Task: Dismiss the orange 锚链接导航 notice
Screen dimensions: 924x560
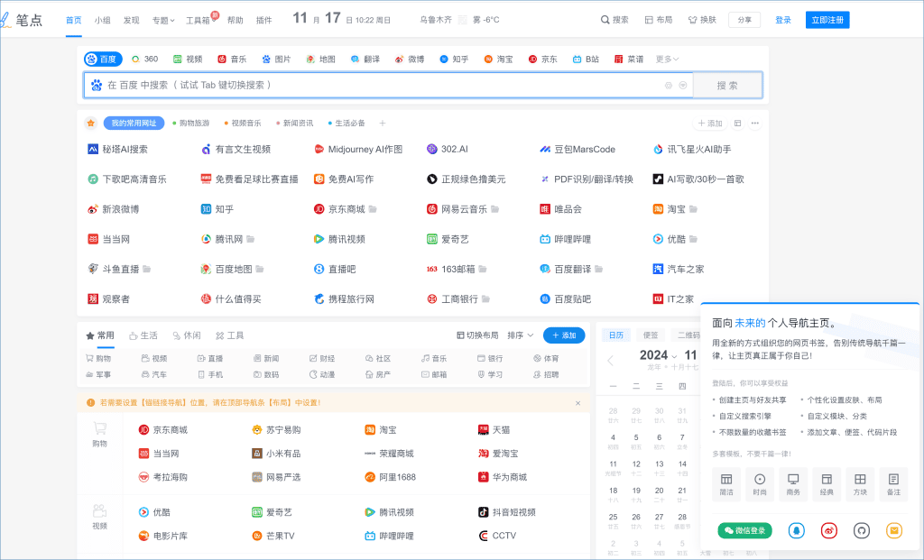Action: coord(578,403)
